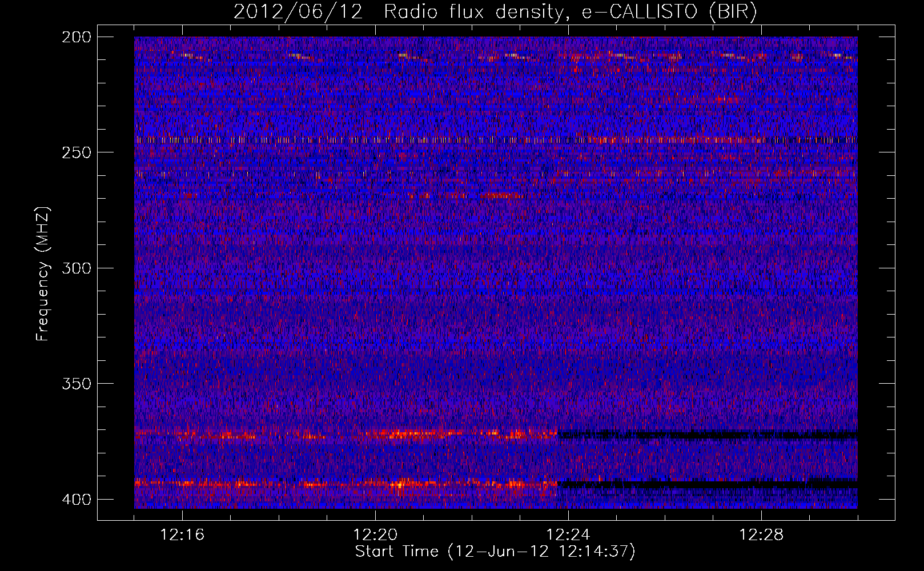Click the time tick label 12:16

pyautogui.click(x=182, y=535)
